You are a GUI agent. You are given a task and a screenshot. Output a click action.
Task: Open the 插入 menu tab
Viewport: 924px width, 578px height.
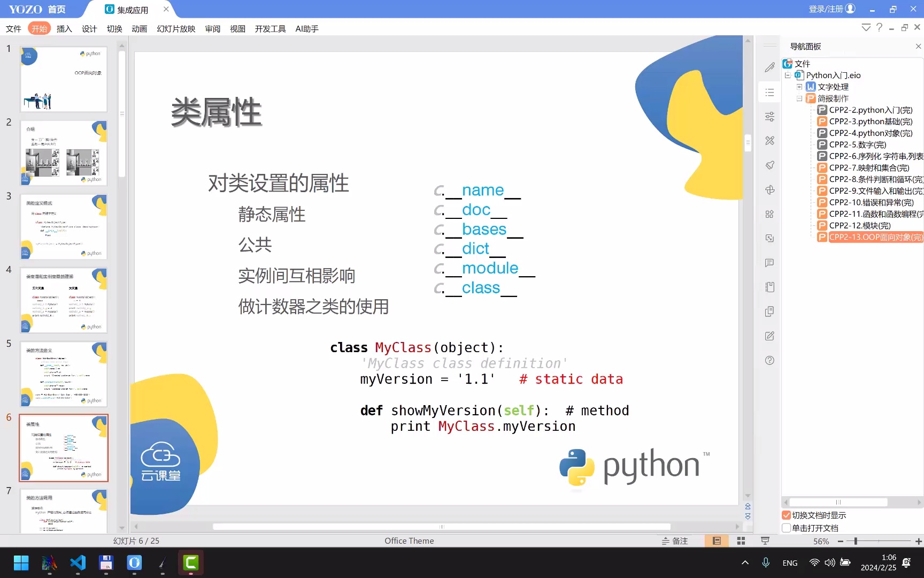pos(64,29)
